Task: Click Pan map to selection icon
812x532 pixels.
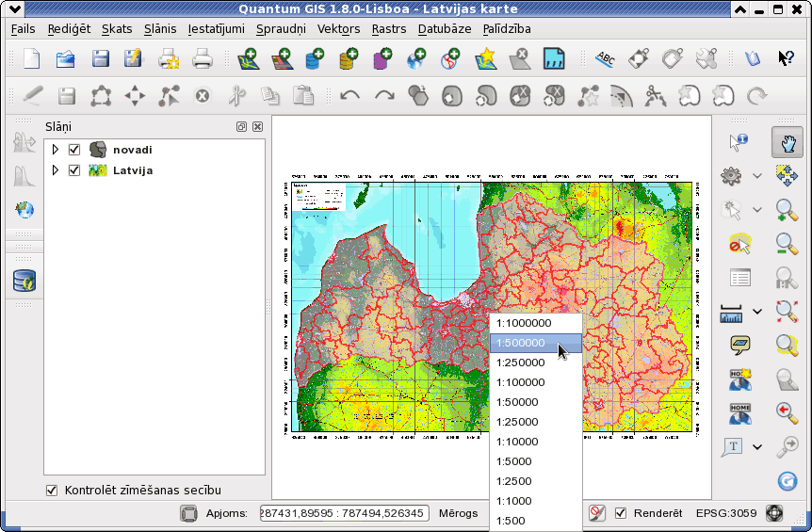Action: (787, 175)
